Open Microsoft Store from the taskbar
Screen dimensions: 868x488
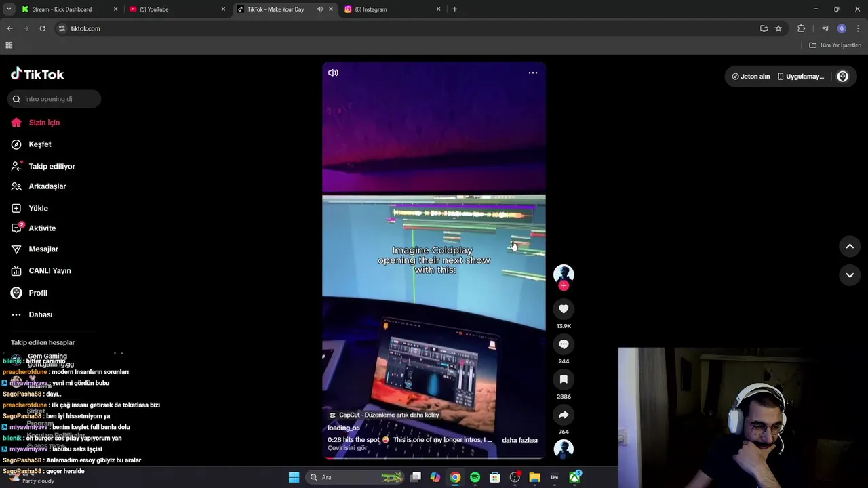[495, 477]
